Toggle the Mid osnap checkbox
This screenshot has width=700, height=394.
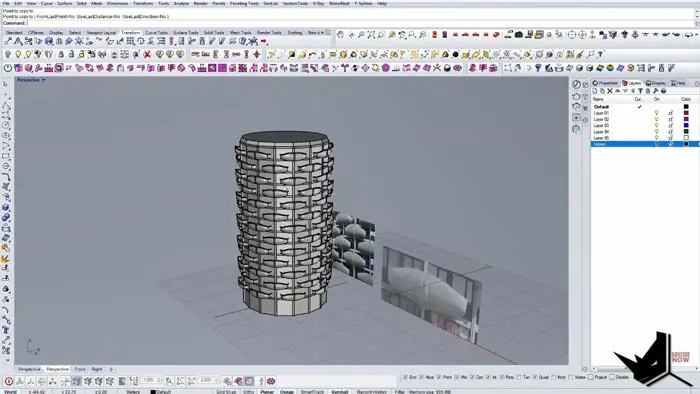pos(457,377)
